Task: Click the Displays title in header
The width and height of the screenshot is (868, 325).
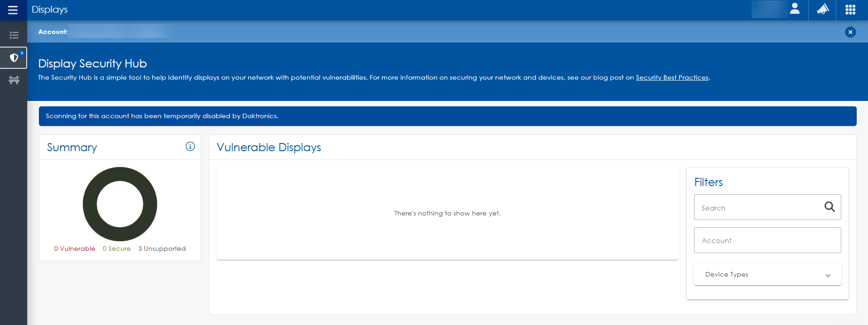Action: pyautogui.click(x=49, y=10)
